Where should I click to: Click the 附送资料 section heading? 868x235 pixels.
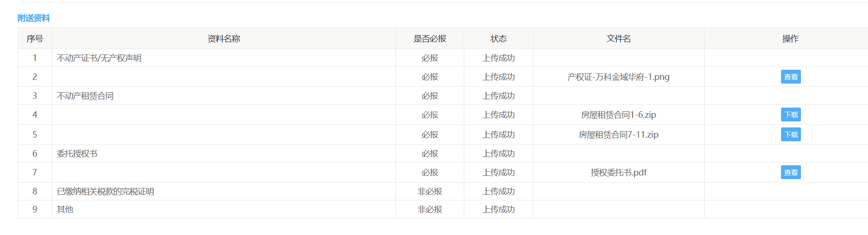pos(33,18)
